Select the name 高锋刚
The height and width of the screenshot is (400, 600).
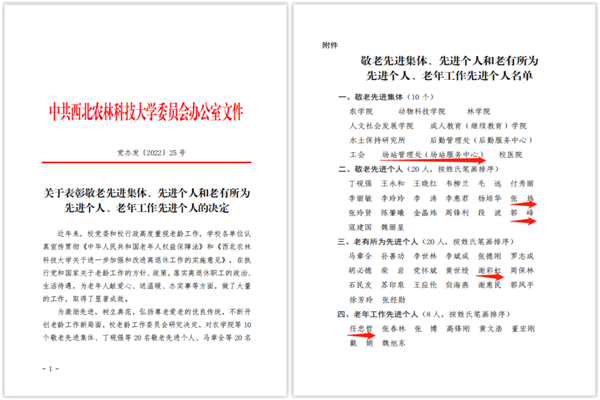[458, 329]
